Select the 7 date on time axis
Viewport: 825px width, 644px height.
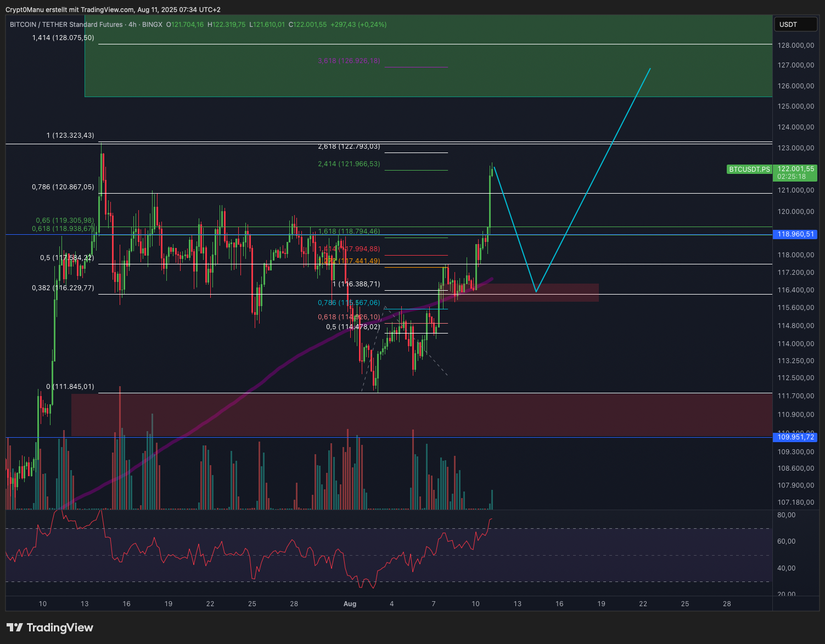(434, 604)
